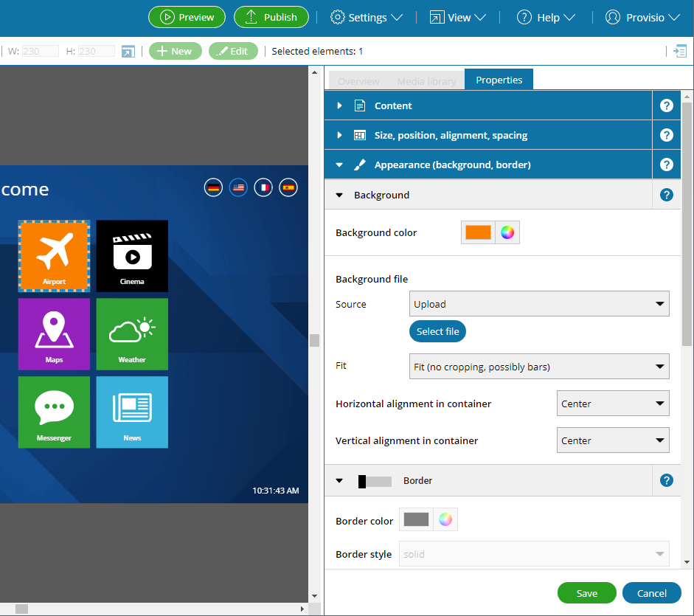Click the orange background color swatch
This screenshot has height=616, width=694.
point(478,232)
